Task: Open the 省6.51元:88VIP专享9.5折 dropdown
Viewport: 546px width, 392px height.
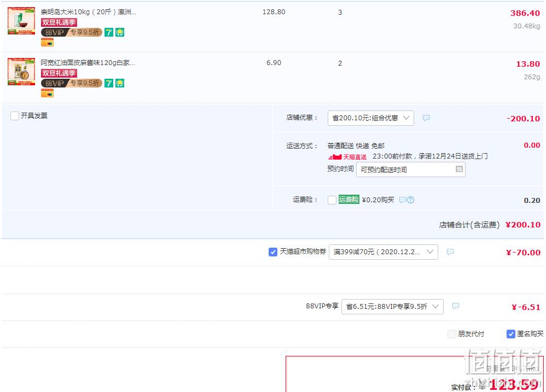Action: (392, 306)
